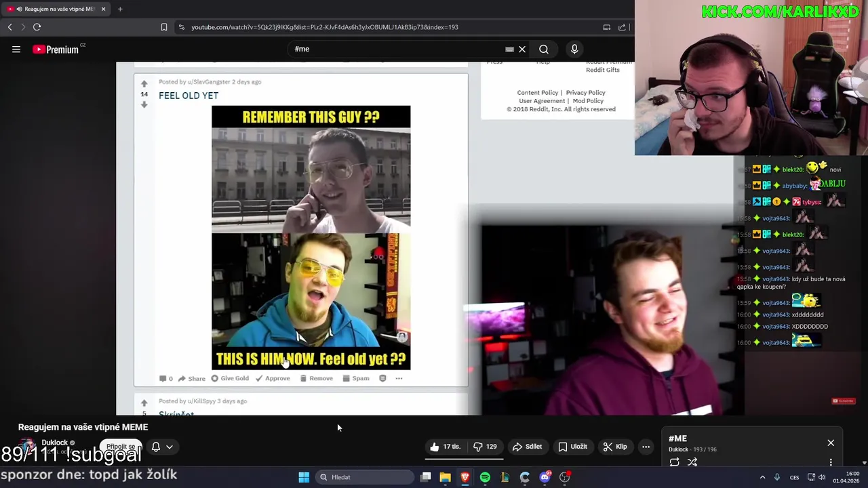
Task: Expand the notification bell dropdown chevron
Action: tap(170, 447)
